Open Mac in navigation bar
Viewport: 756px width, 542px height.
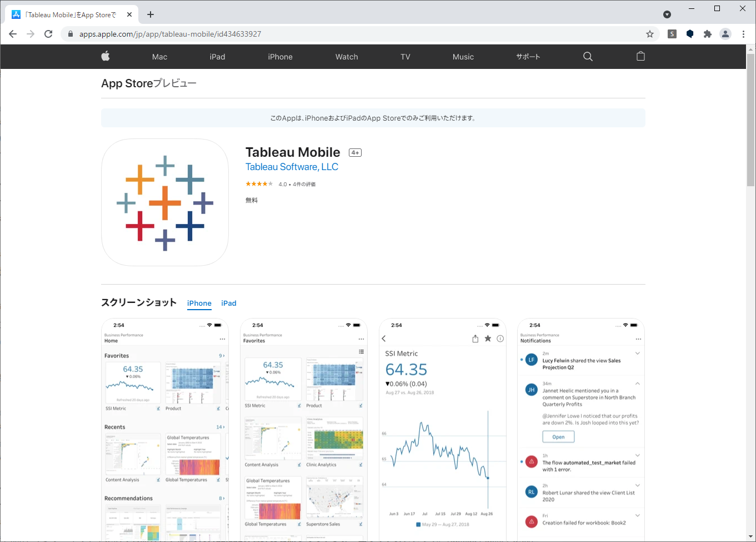pos(159,57)
